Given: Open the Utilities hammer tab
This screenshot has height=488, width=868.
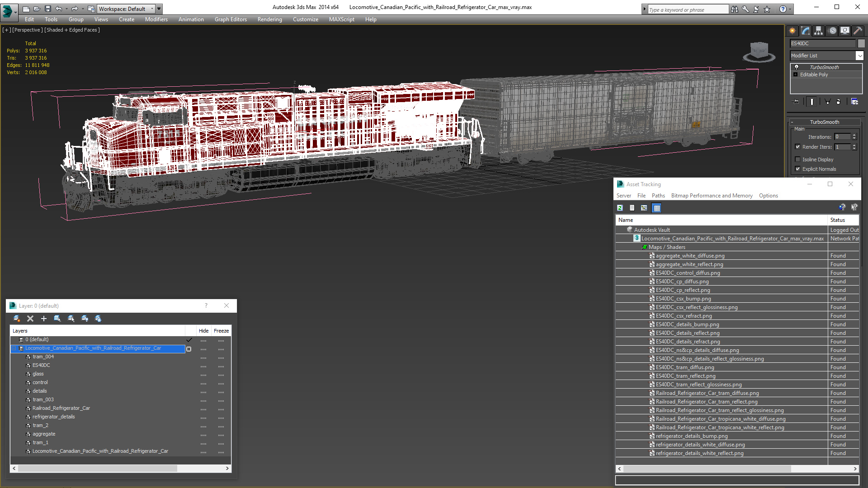Looking at the screenshot, I should point(857,31).
